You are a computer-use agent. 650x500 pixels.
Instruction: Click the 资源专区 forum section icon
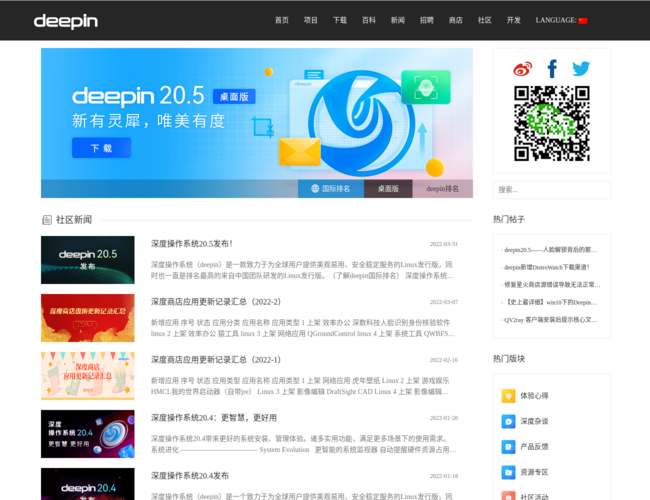(x=508, y=472)
